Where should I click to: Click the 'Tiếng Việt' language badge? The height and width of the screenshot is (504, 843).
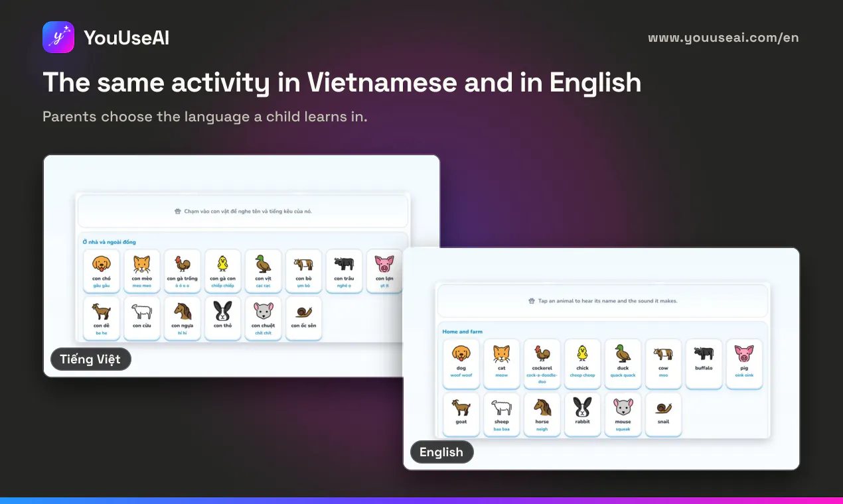click(91, 359)
